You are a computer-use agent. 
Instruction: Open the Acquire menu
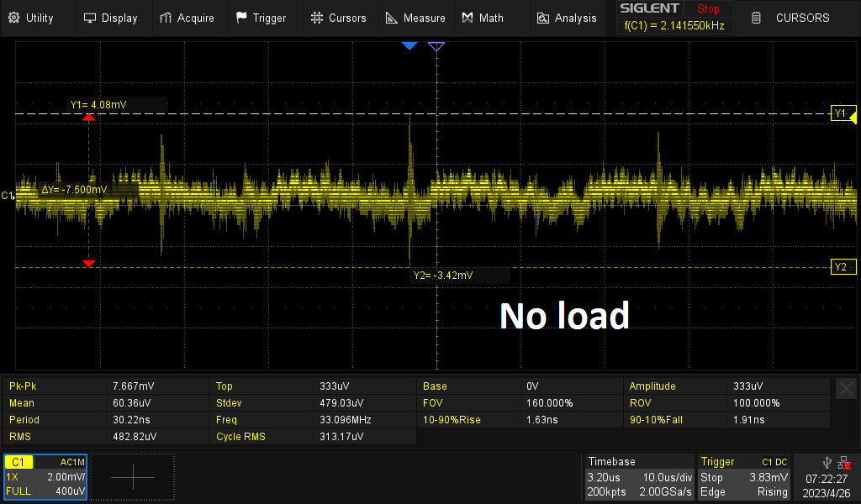[187, 18]
